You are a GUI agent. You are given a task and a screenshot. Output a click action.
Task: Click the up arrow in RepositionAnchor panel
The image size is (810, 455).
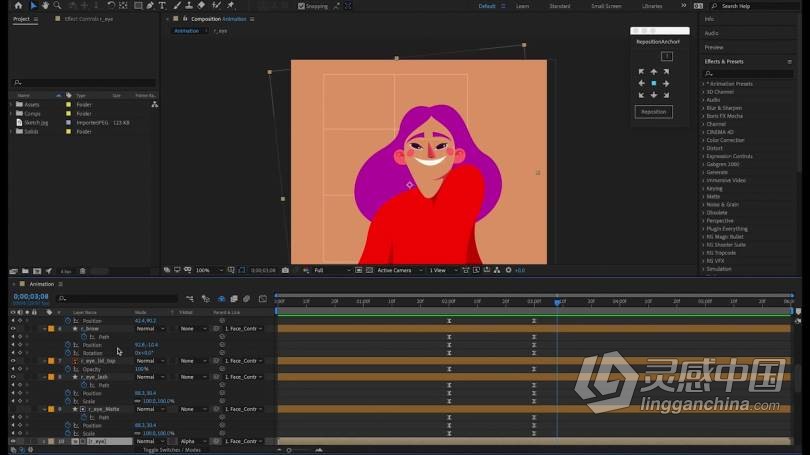(654, 72)
